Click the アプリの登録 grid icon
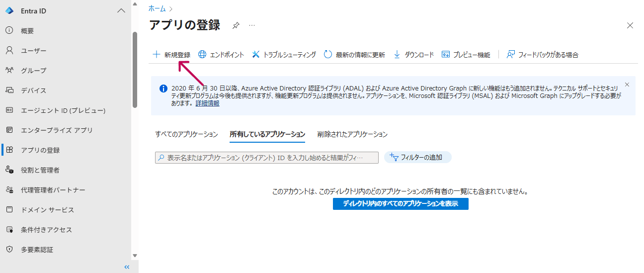The width and height of the screenshot is (644, 273). pyautogui.click(x=9, y=150)
